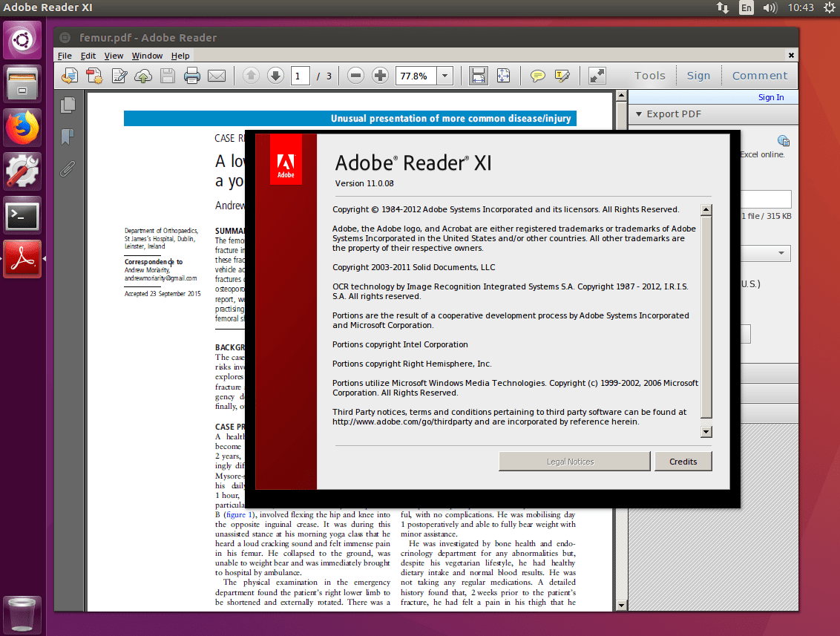840x636 pixels.
Task: Open the Bookmarks side panel
Action: (68, 137)
